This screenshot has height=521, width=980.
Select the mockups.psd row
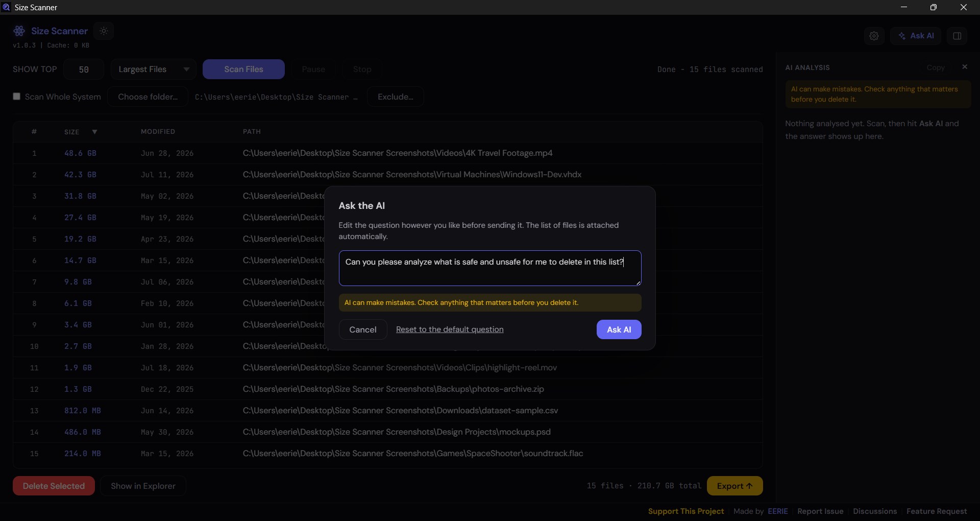pyautogui.click(x=388, y=432)
